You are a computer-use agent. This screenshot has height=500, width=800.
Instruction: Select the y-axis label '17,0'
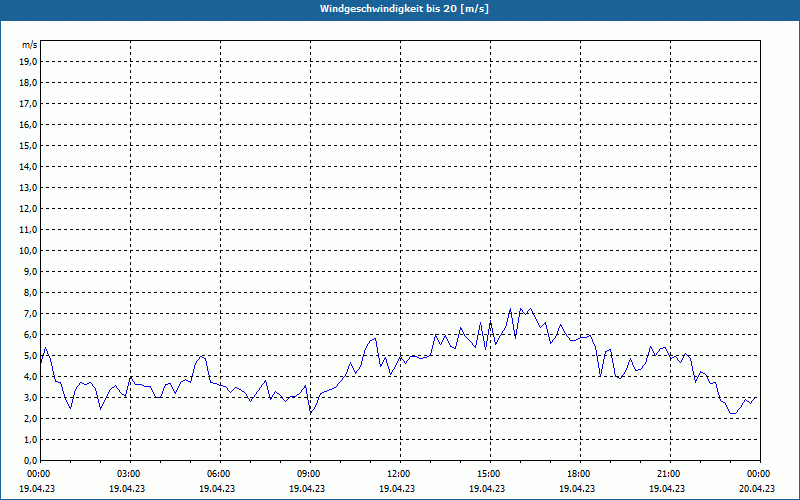coord(28,104)
